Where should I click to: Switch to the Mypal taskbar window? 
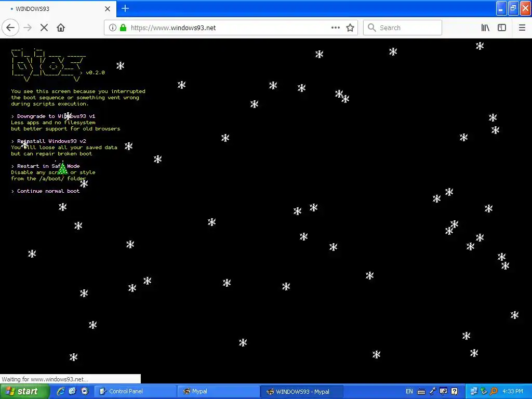coord(219,392)
